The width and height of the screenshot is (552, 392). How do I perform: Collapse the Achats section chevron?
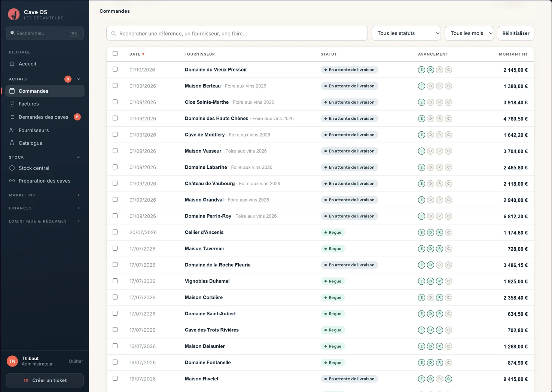[79, 79]
